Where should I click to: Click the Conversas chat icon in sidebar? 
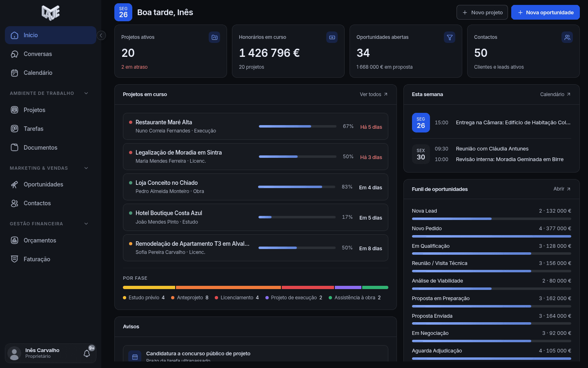[14, 54]
